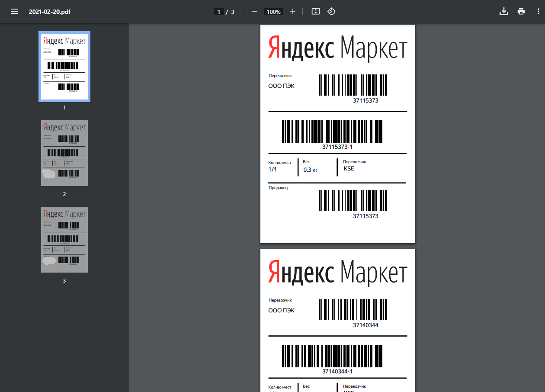Print the document
The image size is (545, 392).
point(521,12)
